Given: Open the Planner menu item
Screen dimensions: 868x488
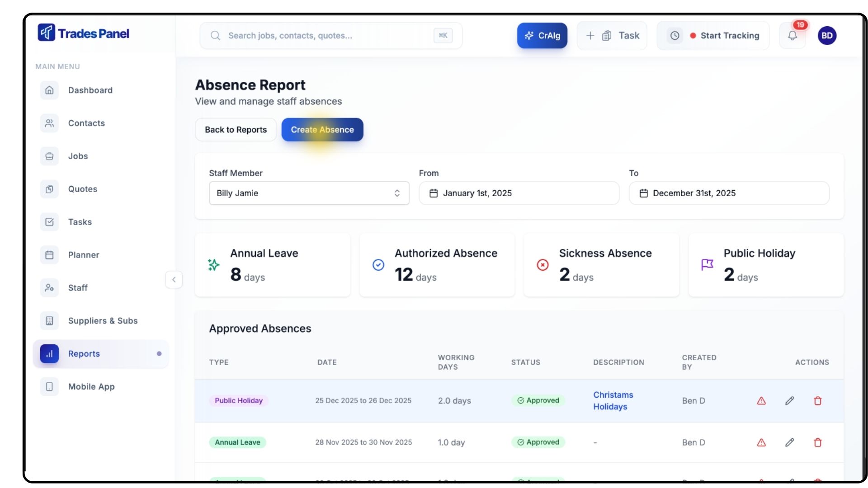Looking at the screenshot, I should point(84,255).
